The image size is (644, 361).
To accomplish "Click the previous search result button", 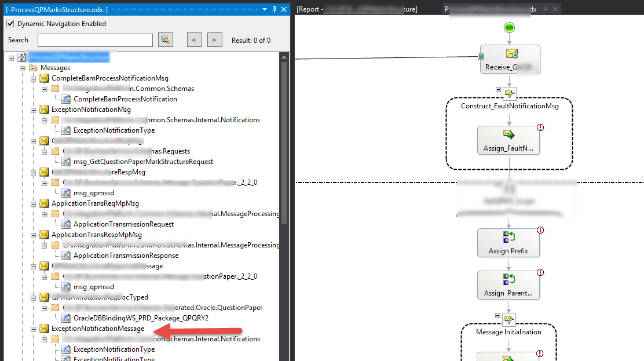I will [x=194, y=40].
